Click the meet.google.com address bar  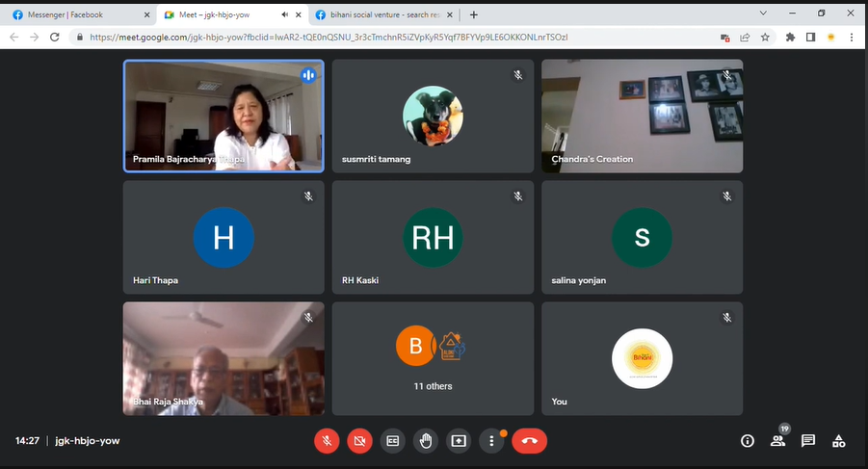click(x=385, y=38)
